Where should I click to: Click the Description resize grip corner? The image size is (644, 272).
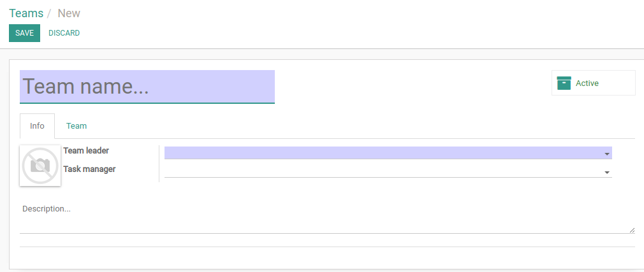632,230
